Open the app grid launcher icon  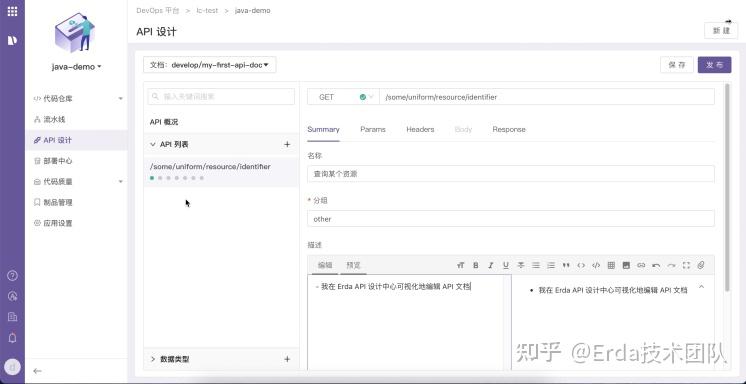[x=12, y=11]
